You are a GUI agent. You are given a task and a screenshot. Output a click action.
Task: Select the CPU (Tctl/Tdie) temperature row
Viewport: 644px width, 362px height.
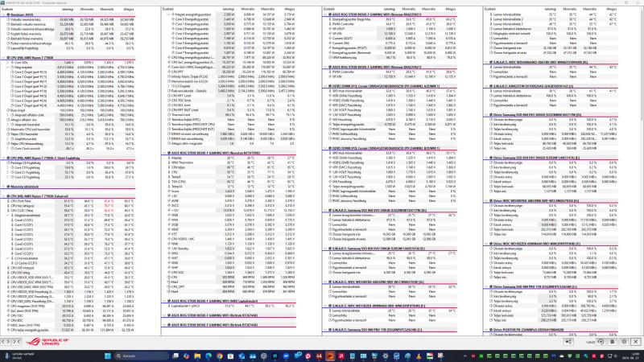tap(68, 201)
